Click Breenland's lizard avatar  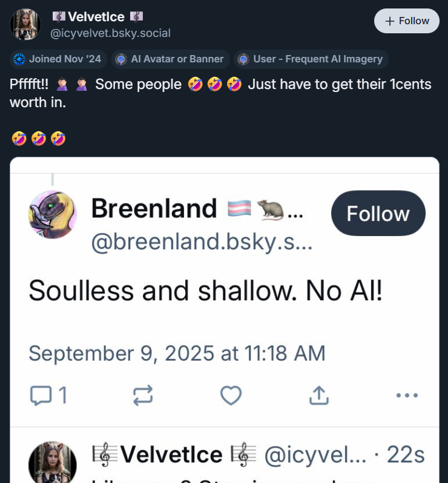click(x=52, y=214)
